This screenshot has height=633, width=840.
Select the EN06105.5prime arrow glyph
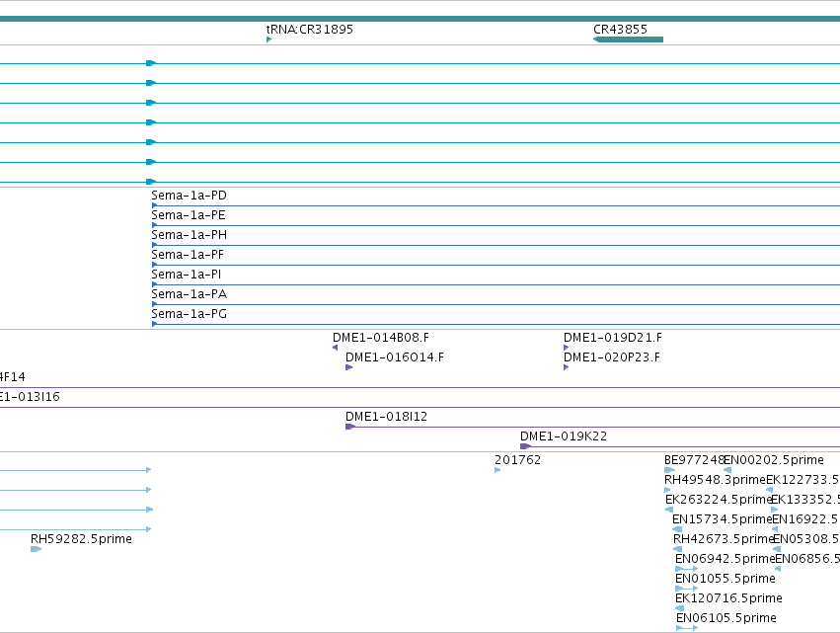click(x=687, y=628)
